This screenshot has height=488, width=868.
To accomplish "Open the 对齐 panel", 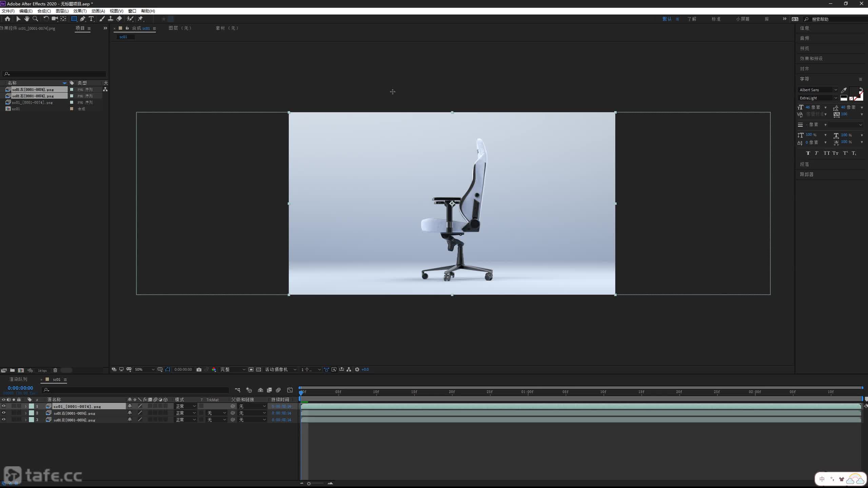I will [x=805, y=68].
